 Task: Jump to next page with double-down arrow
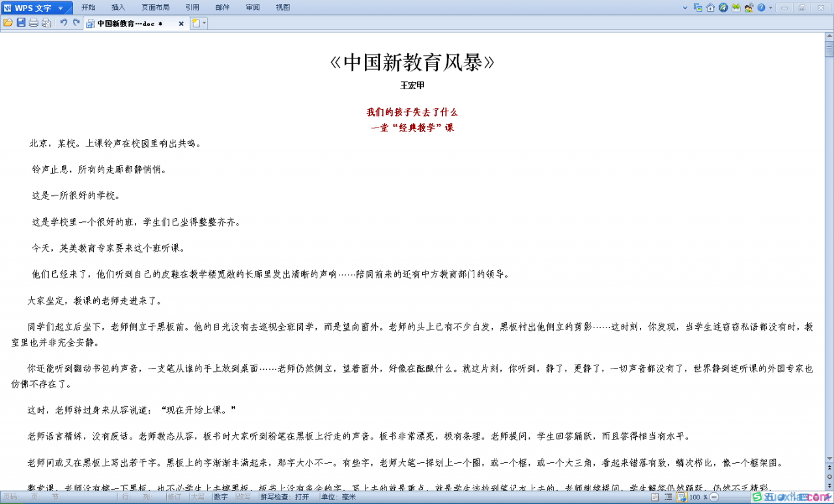pyautogui.click(x=829, y=485)
